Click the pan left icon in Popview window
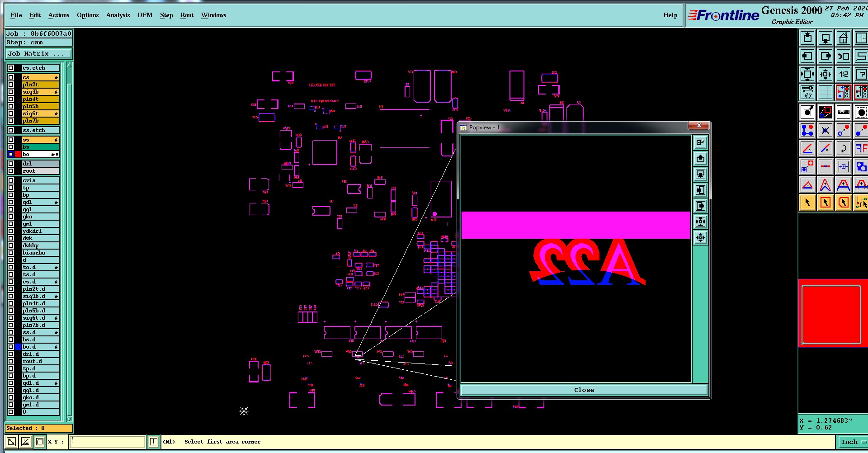This screenshot has height=453, width=868. [700, 190]
